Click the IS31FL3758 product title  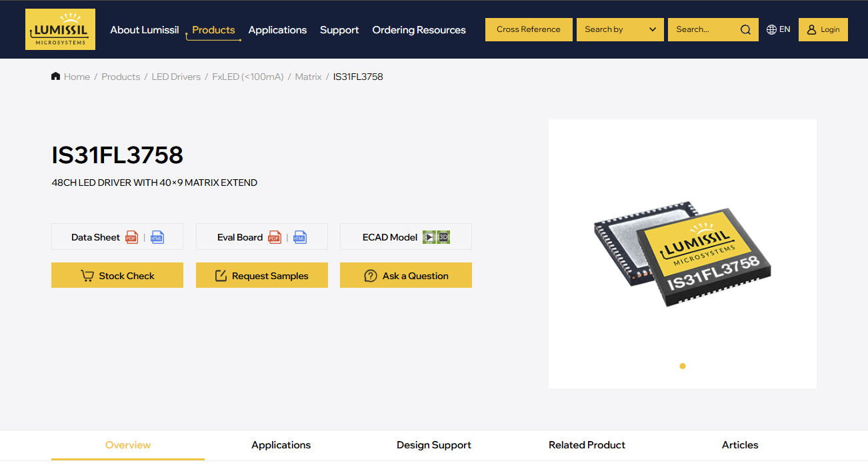pyautogui.click(x=117, y=155)
